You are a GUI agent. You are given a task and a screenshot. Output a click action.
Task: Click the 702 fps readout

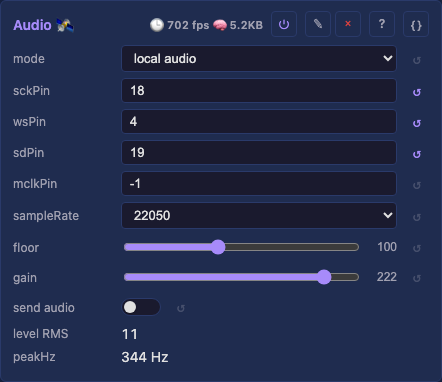coord(188,25)
